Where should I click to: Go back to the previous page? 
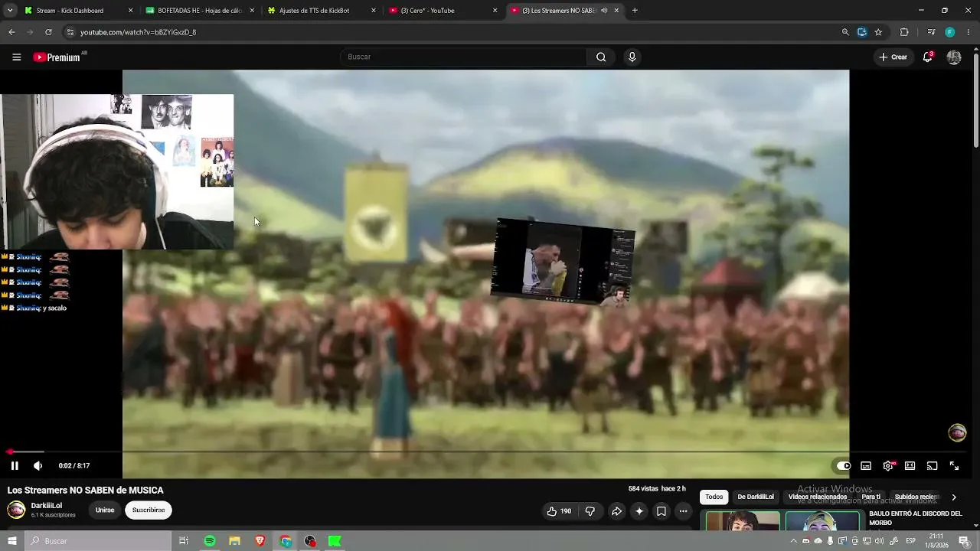(x=11, y=32)
